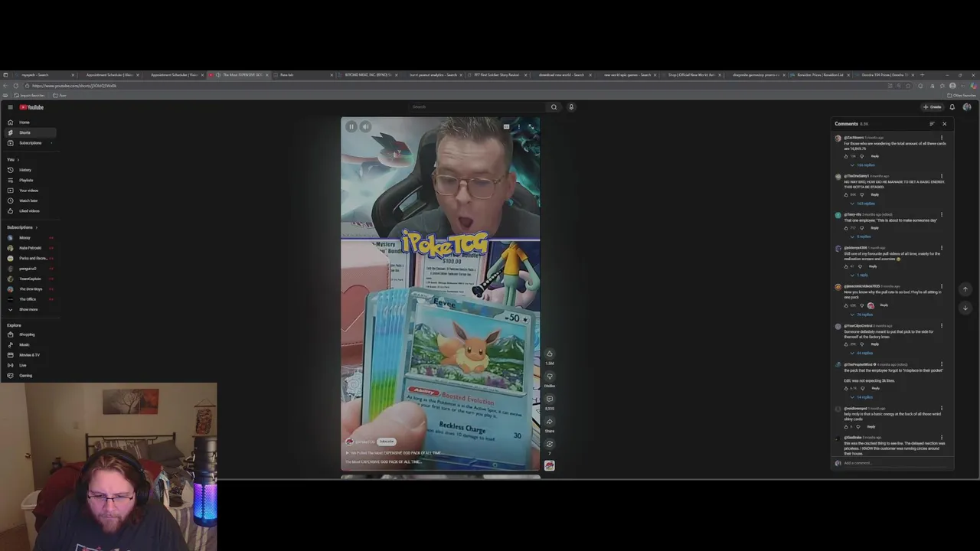Screen dimensions: 980x551
Task: Open options menu for TheOneSamy comment
Action: coord(942,176)
